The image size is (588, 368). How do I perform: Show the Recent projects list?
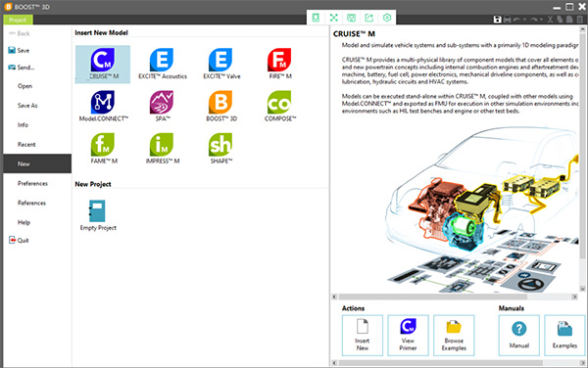26,145
